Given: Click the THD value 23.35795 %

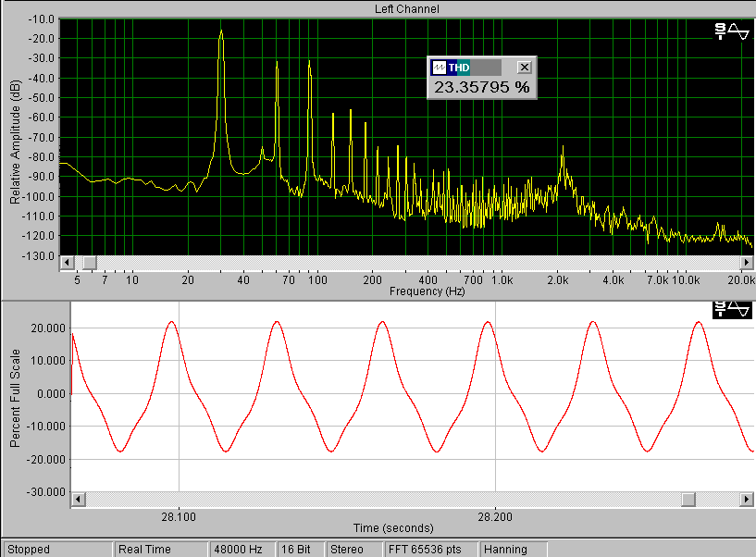Looking at the screenshot, I should tap(482, 87).
